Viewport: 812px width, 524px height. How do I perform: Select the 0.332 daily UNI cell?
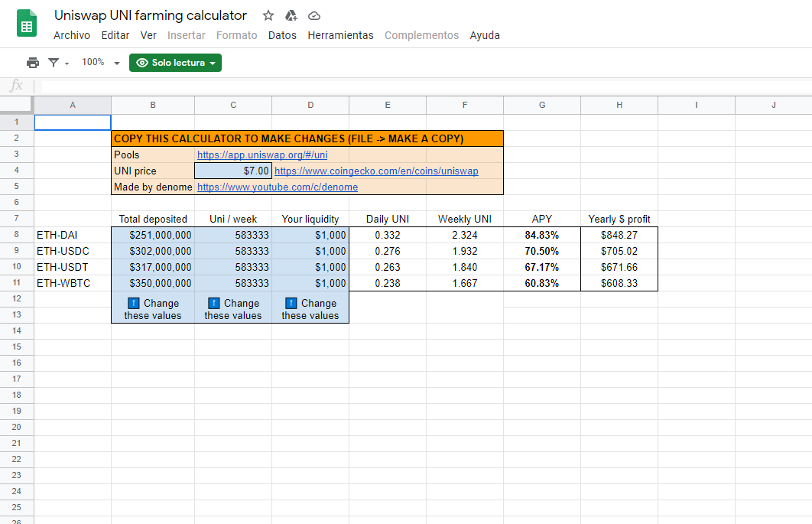click(388, 235)
